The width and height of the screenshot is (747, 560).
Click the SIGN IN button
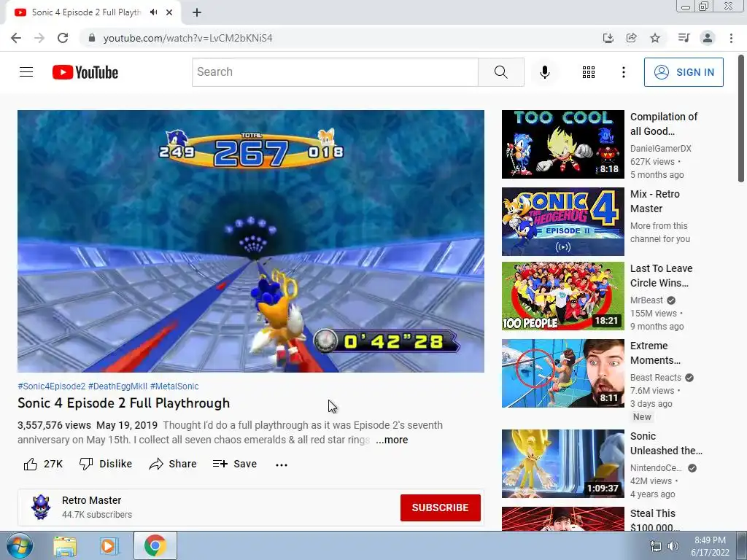click(684, 72)
